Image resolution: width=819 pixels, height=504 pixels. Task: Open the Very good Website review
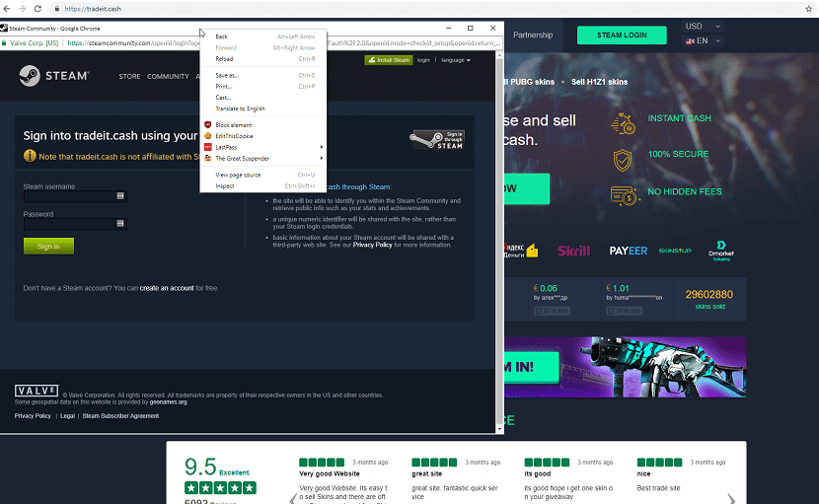click(330, 473)
